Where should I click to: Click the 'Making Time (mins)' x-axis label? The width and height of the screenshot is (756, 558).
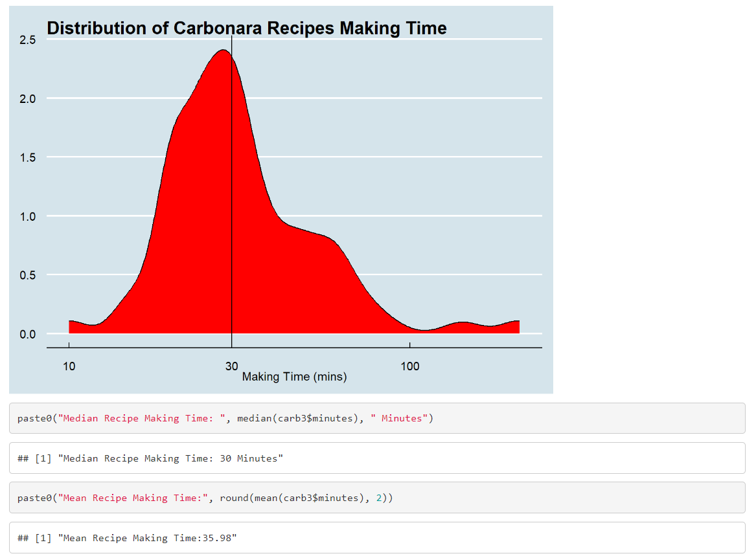click(x=294, y=377)
